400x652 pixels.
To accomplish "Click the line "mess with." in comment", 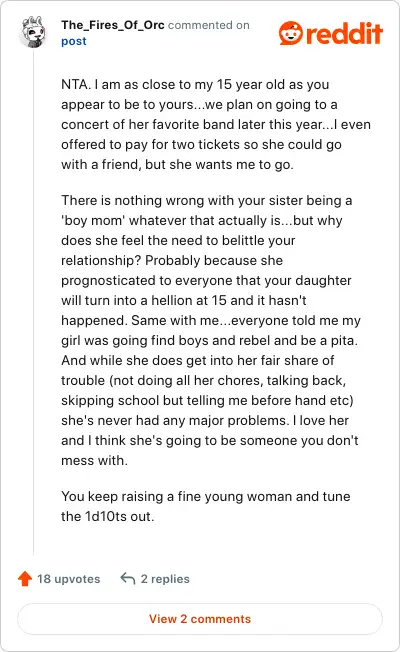I will point(94,460).
